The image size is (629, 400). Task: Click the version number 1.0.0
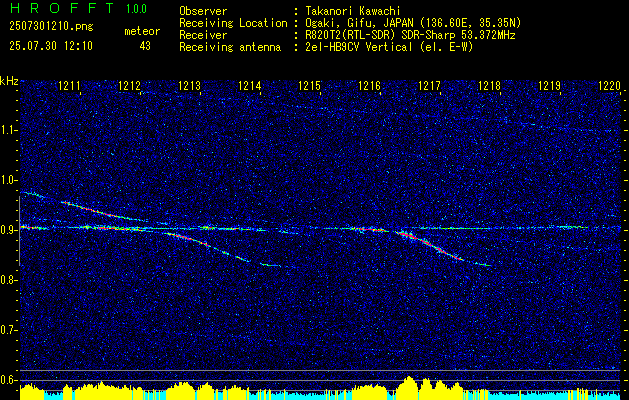(136, 8)
